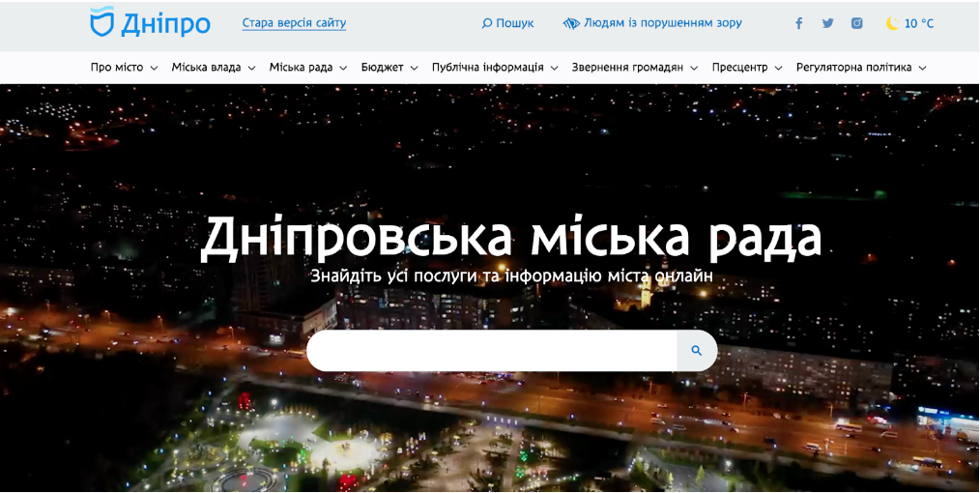Image resolution: width=980 pixels, height=493 pixels.
Task: Click the Dnipro shield logo icon
Action: tap(101, 22)
